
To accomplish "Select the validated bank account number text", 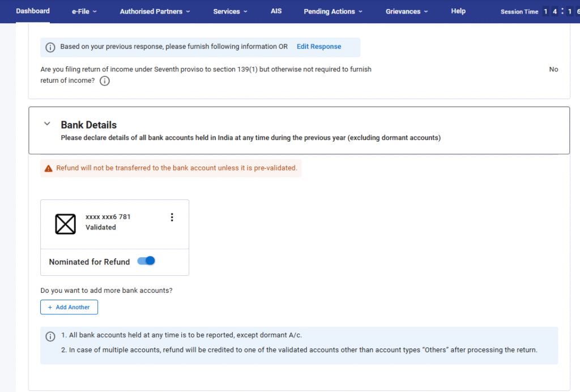I will point(108,217).
